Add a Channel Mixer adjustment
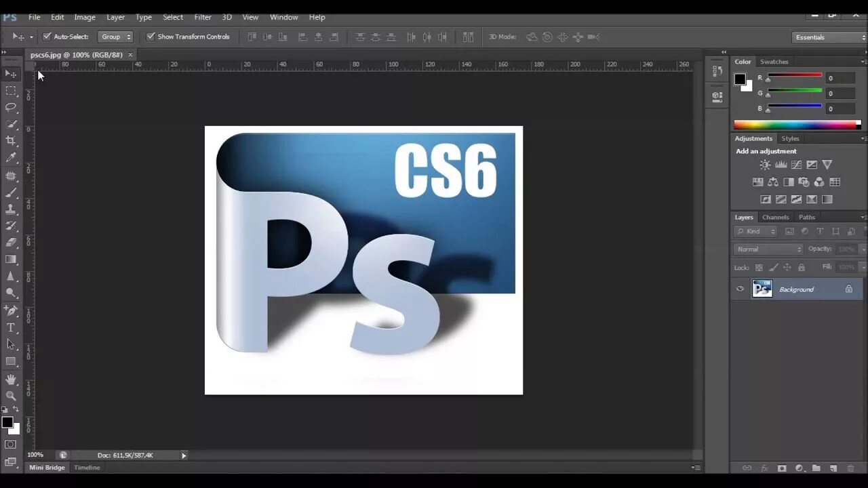868x488 pixels. pyautogui.click(x=819, y=182)
